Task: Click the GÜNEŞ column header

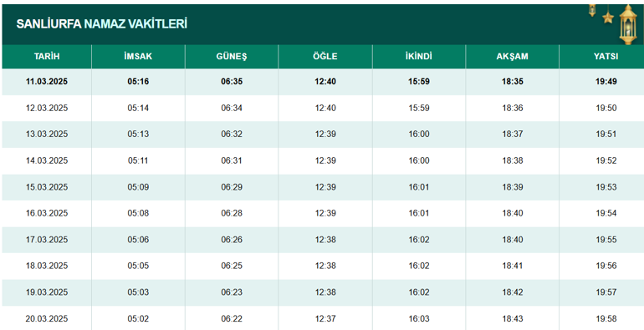Action: 232,56
